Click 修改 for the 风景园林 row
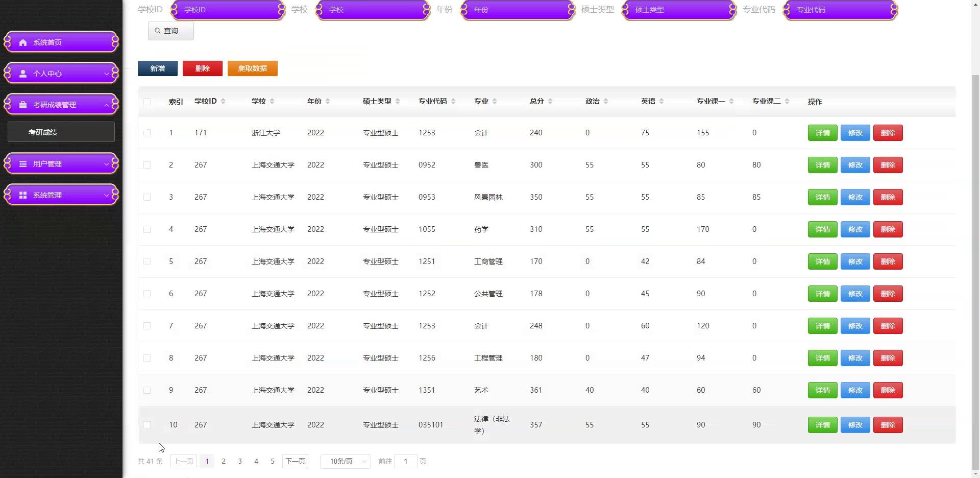 point(855,197)
